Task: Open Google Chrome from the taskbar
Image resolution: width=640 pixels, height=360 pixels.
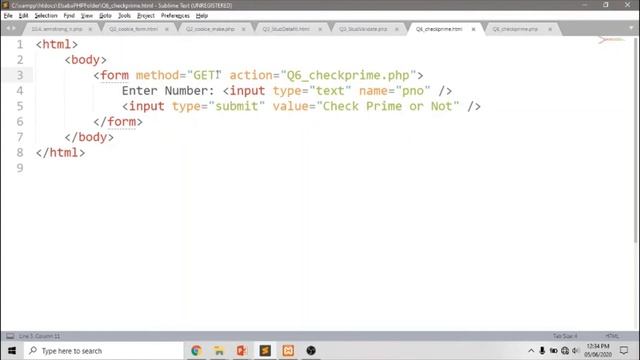Action: tap(196, 351)
